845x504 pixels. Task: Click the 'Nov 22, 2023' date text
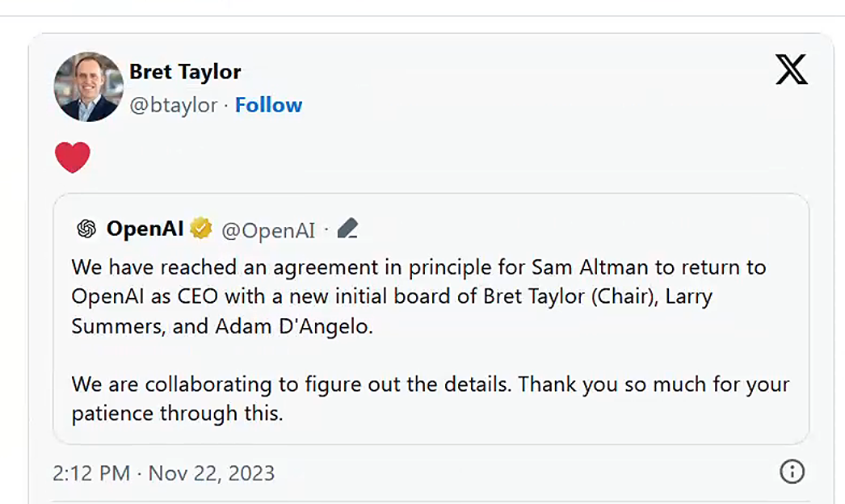pos(212,472)
